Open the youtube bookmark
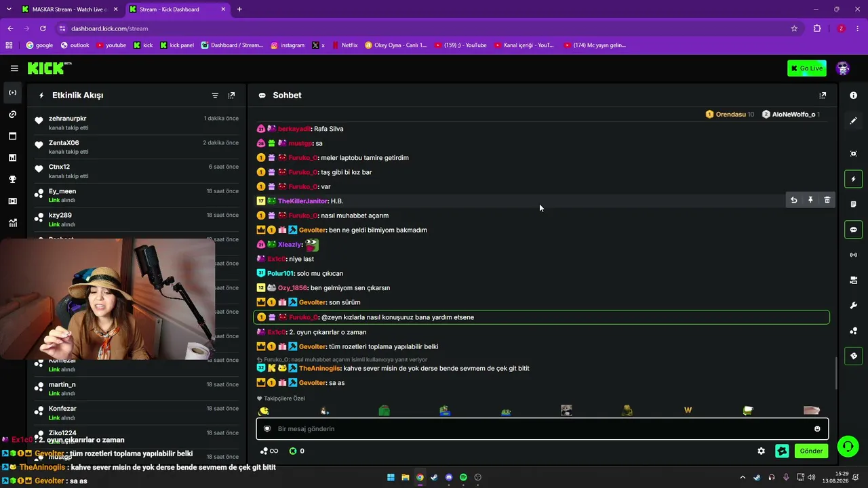Screen dimensions: 868x488 (x=111, y=45)
